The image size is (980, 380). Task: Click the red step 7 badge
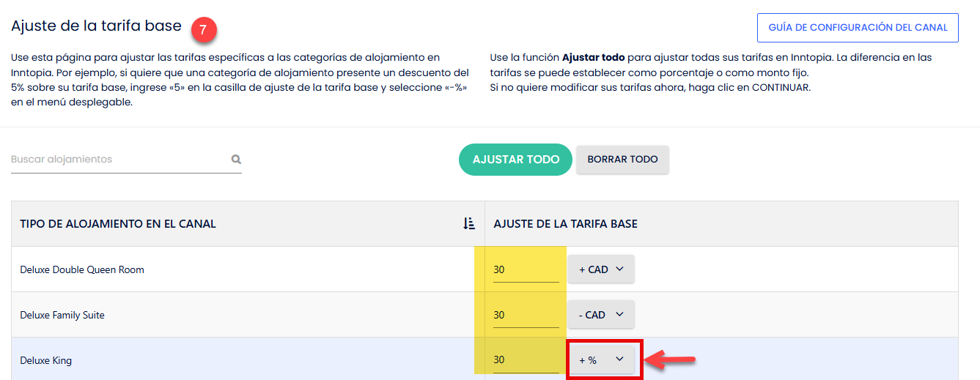(x=205, y=30)
